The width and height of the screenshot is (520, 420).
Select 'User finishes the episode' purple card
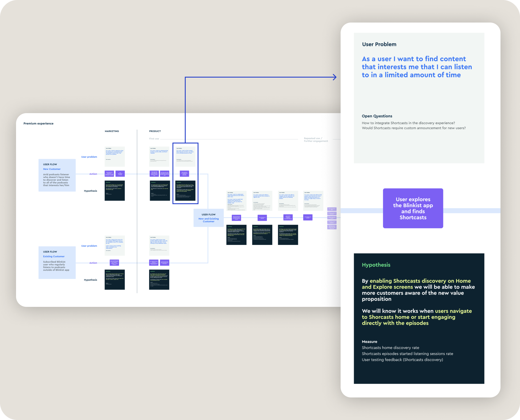tap(308, 217)
